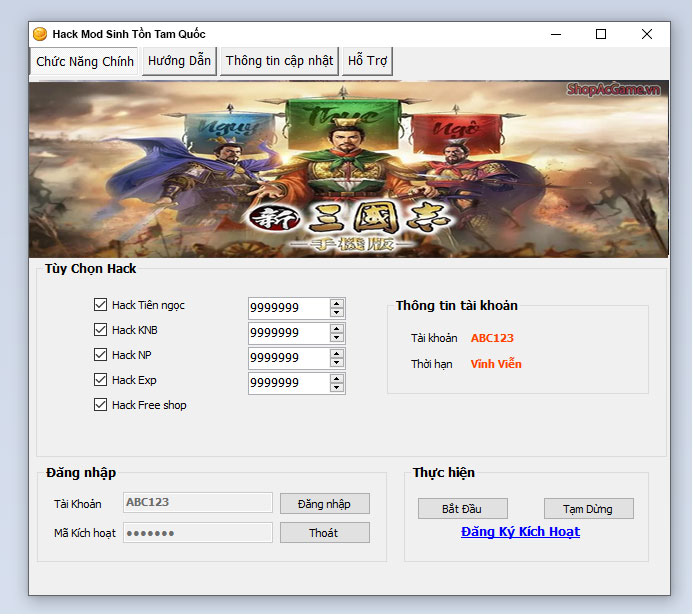Click the Bắt Đầu button

point(463,509)
